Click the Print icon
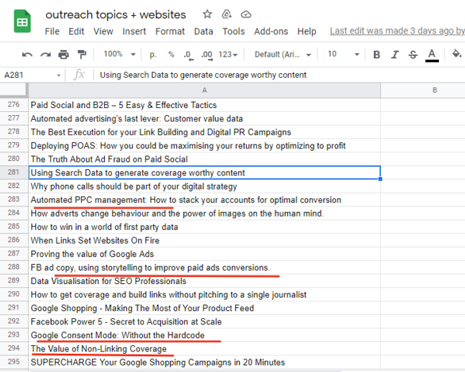465x372 pixels. click(63, 54)
